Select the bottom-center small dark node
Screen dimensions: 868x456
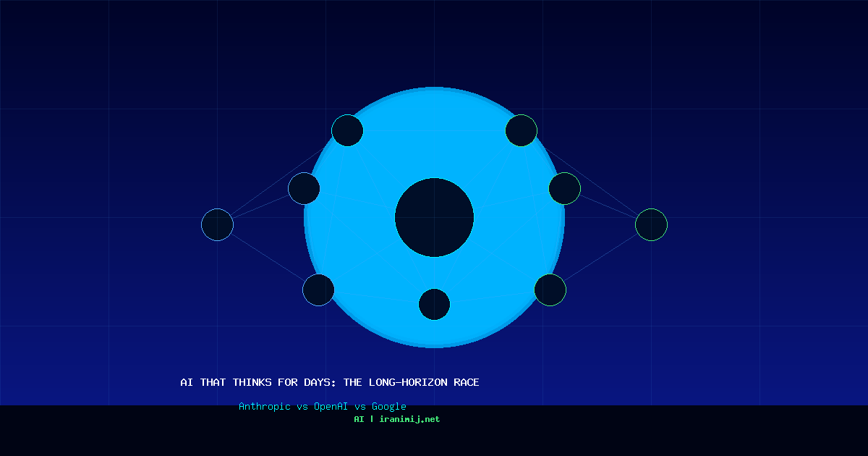pos(434,304)
